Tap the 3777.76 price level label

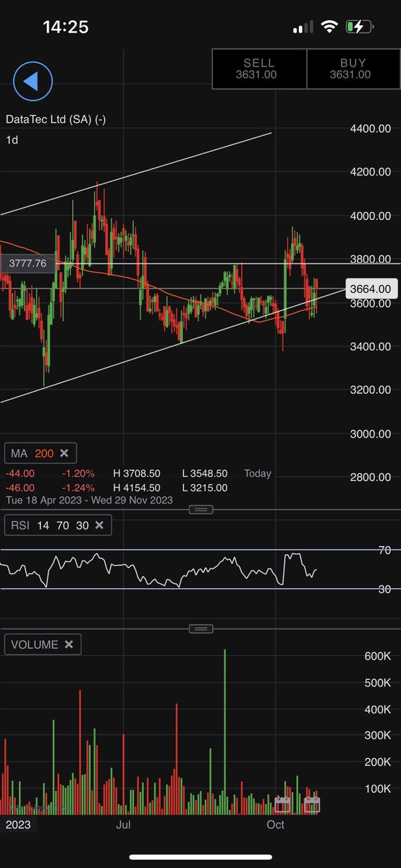pos(26,263)
